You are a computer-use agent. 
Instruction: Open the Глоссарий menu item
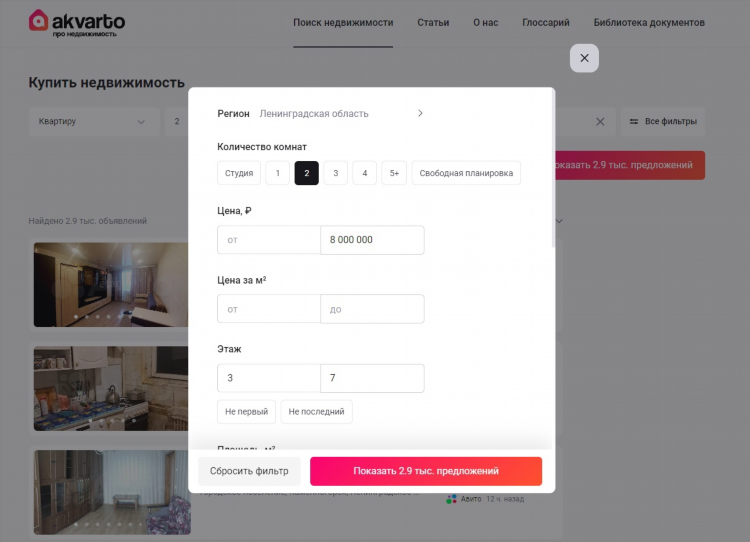tap(546, 22)
